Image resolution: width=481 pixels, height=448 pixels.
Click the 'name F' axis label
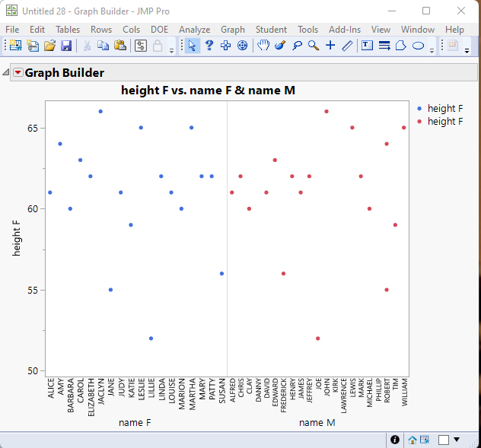coord(135,423)
